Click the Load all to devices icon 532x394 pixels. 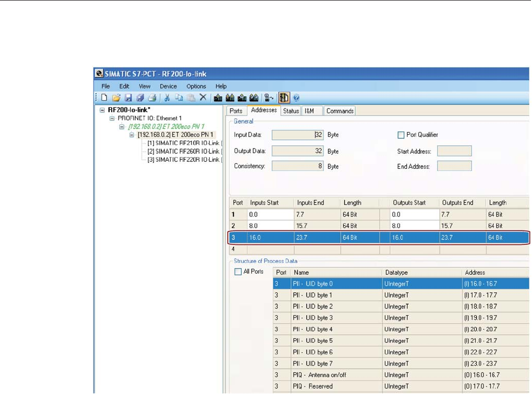pos(230,98)
